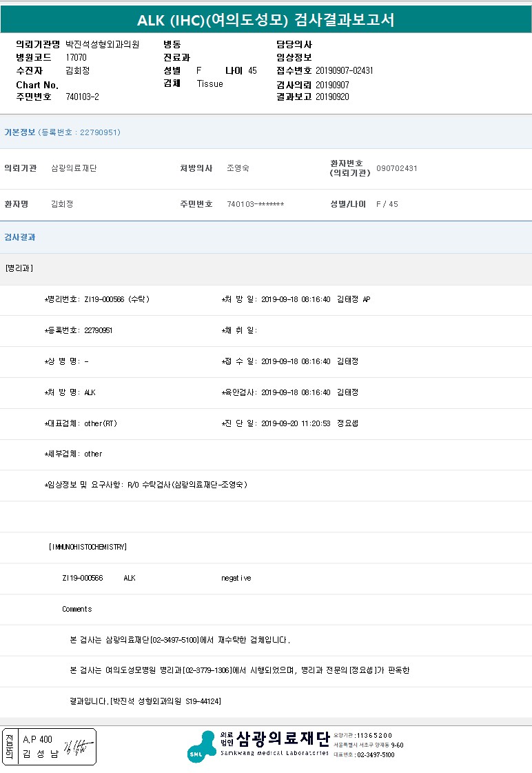The width and height of the screenshot is (532, 773).
Task: Click the 검사결과 section heading
Action: [x=20, y=237]
